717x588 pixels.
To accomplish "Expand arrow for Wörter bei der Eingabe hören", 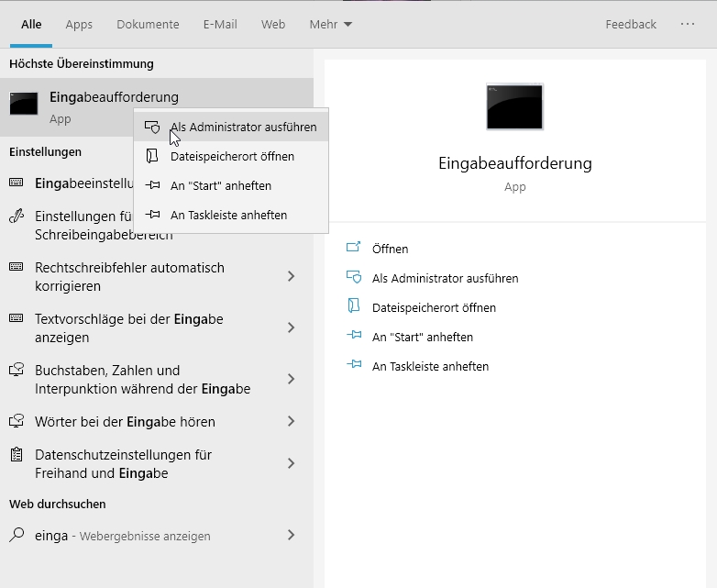I will (292, 421).
